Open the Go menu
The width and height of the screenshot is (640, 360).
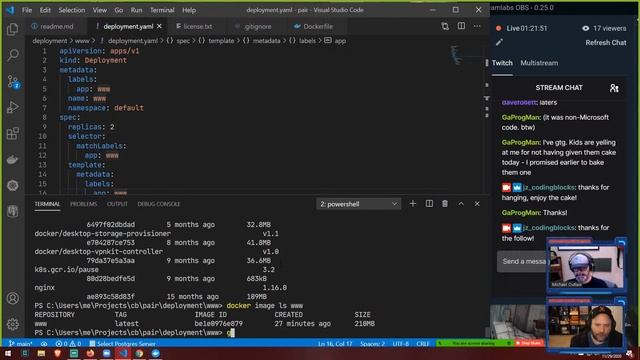(x=118, y=10)
